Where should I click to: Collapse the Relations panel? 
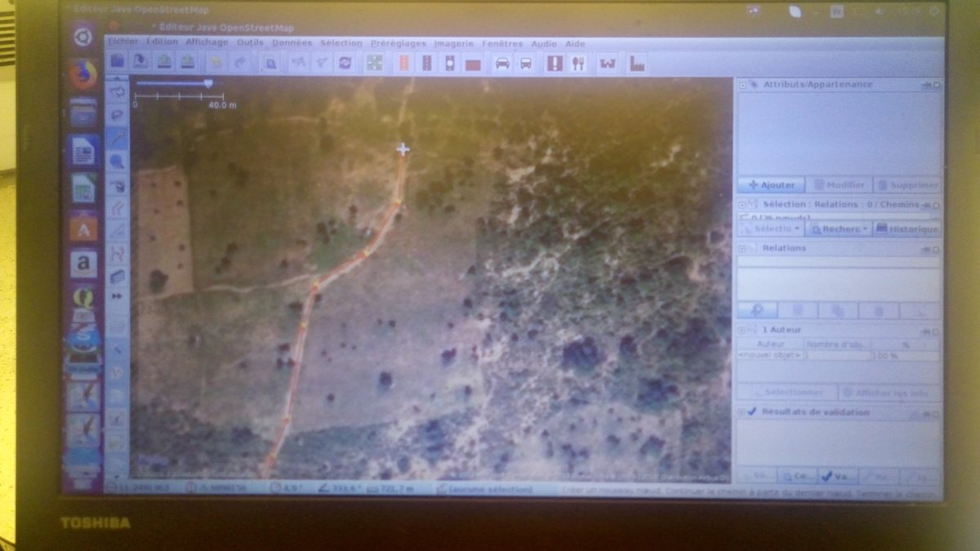click(x=743, y=248)
